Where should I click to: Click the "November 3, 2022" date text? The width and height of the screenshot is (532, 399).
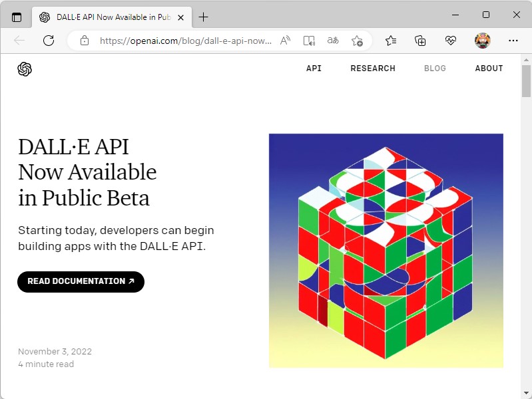[x=55, y=352]
